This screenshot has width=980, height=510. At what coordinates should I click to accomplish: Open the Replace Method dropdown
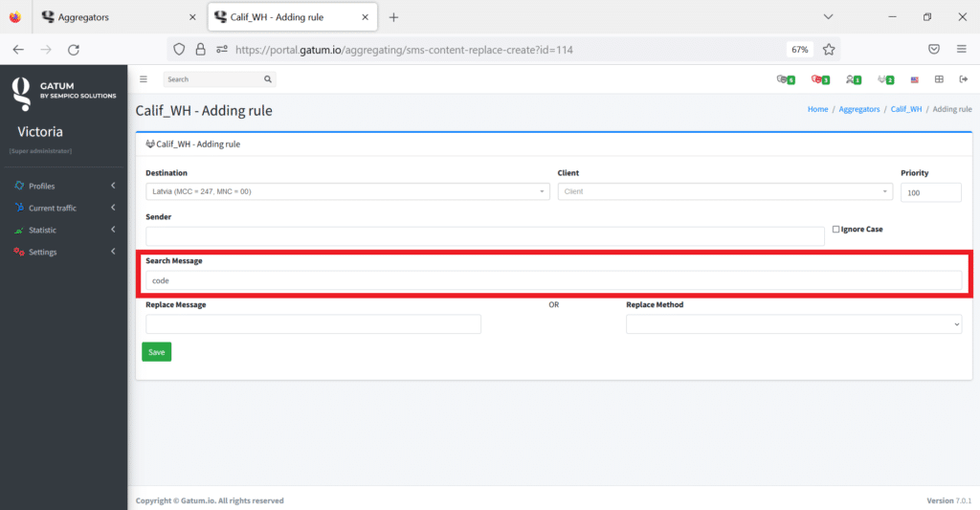click(x=793, y=324)
